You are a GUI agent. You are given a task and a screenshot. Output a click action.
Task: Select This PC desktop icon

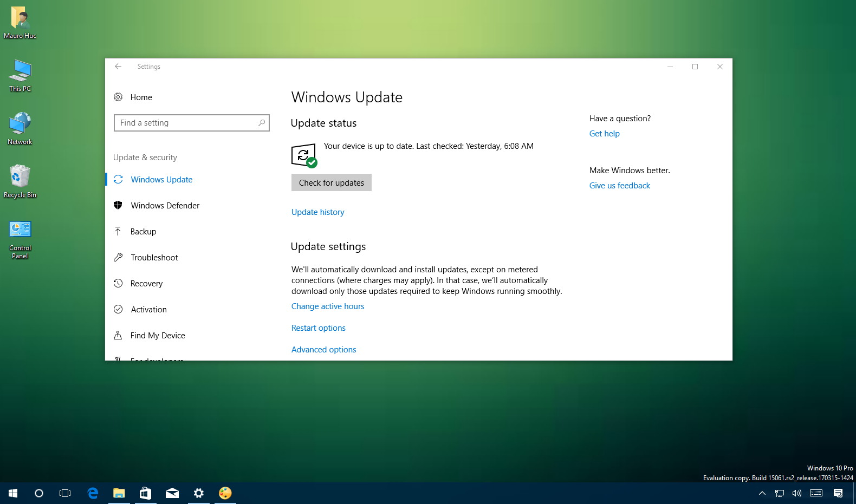(x=20, y=76)
